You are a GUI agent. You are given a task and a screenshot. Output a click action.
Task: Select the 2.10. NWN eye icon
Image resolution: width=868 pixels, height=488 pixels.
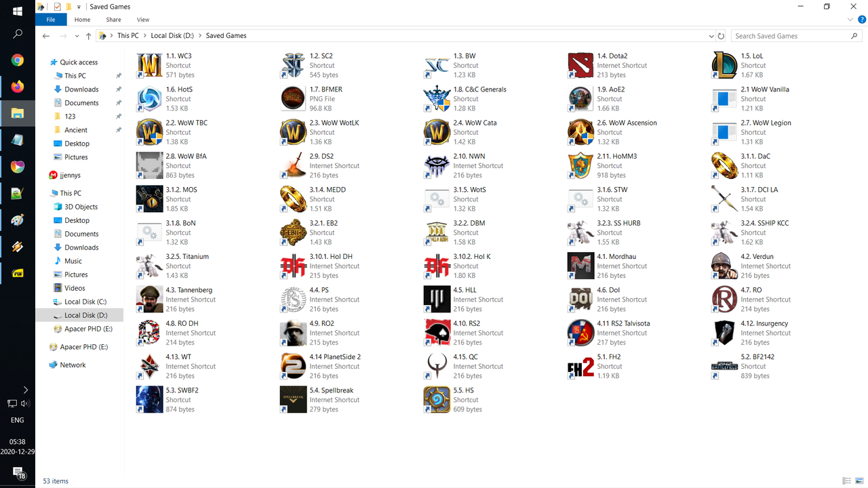coord(437,165)
